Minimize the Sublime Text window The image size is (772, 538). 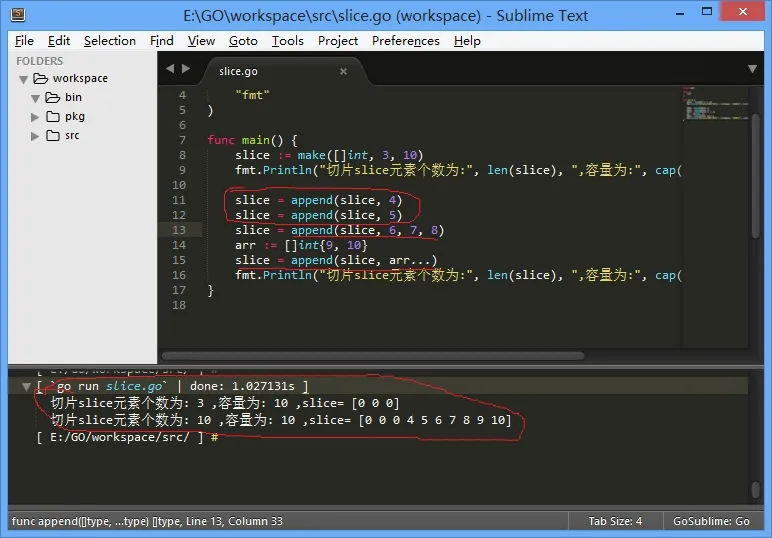[x=680, y=13]
